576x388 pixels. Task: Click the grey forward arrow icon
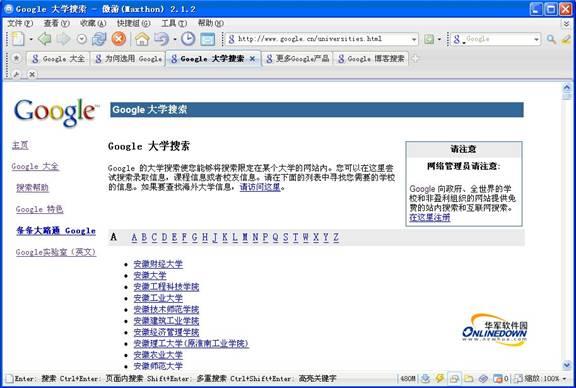[x=63, y=39]
